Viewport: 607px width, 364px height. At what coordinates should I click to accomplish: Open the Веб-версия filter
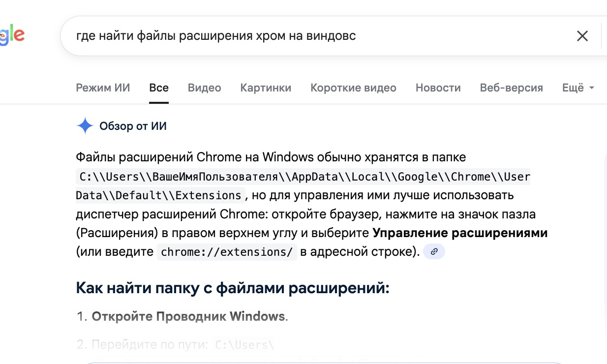coord(512,88)
